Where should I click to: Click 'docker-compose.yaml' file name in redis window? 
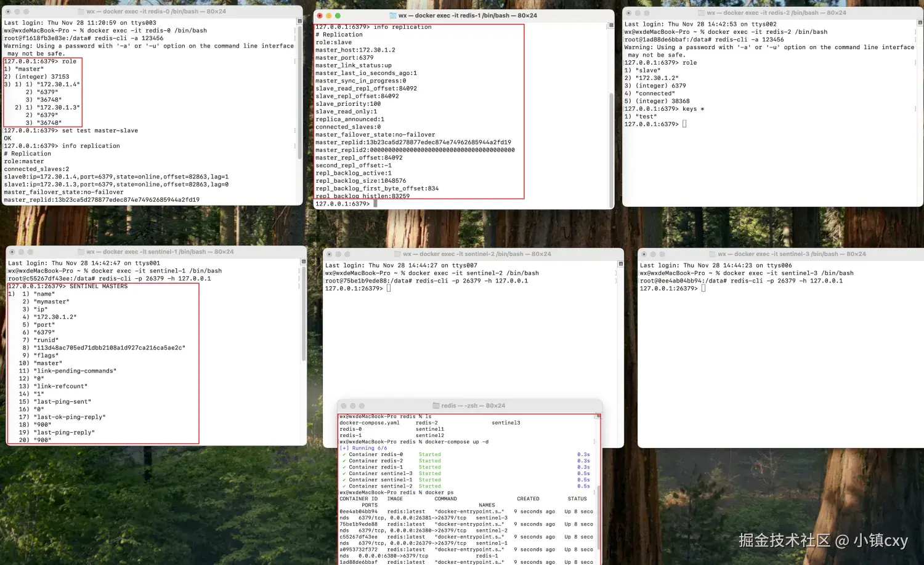coord(370,423)
